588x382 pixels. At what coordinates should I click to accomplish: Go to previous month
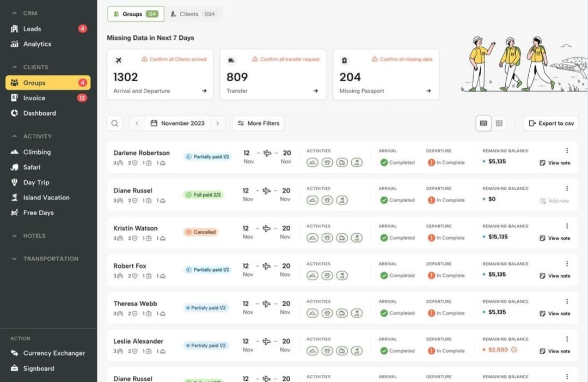click(137, 123)
